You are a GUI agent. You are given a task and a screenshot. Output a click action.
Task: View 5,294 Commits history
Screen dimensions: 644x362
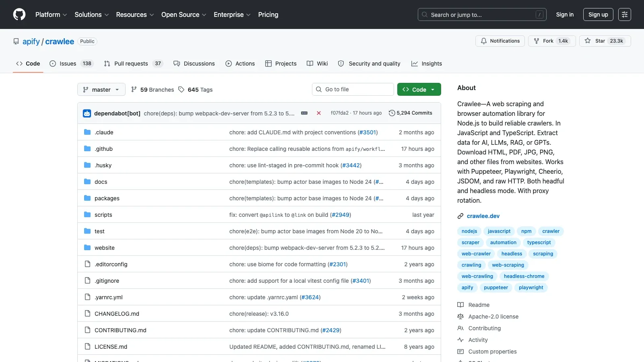(x=411, y=113)
